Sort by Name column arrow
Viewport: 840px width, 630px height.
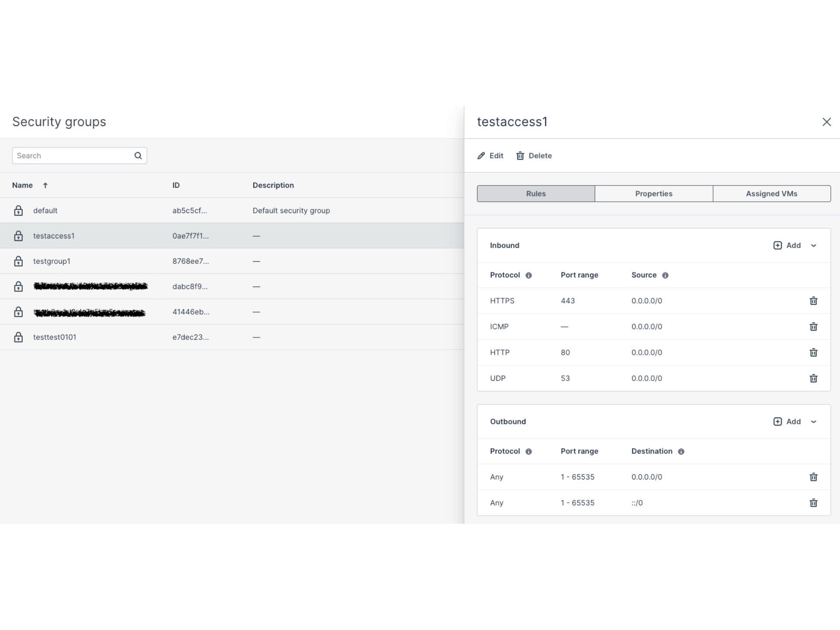pyautogui.click(x=45, y=185)
